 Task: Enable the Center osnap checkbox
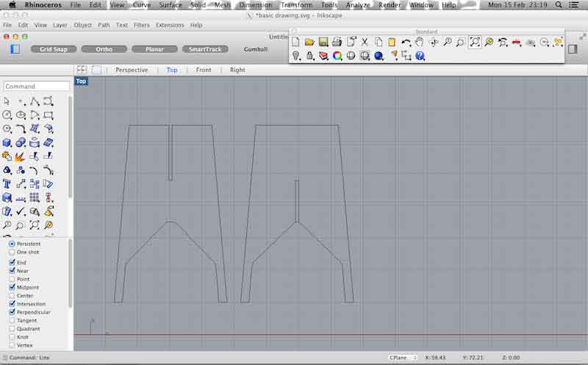point(12,295)
